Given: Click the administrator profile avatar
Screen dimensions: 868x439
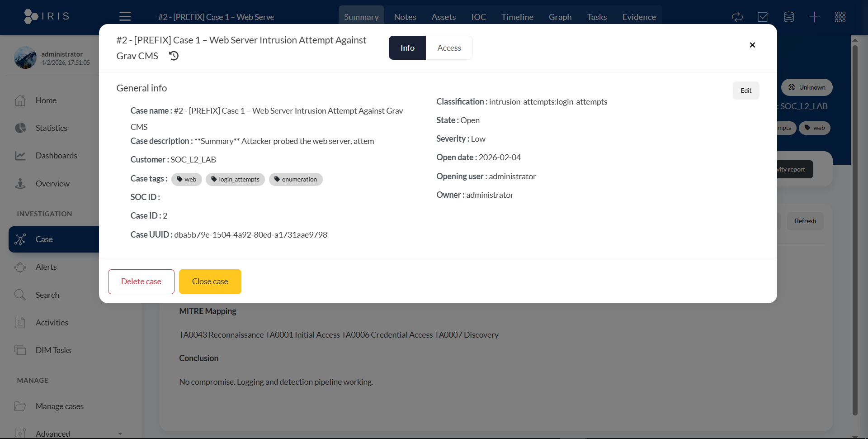Looking at the screenshot, I should pyautogui.click(x=25, y=58).
